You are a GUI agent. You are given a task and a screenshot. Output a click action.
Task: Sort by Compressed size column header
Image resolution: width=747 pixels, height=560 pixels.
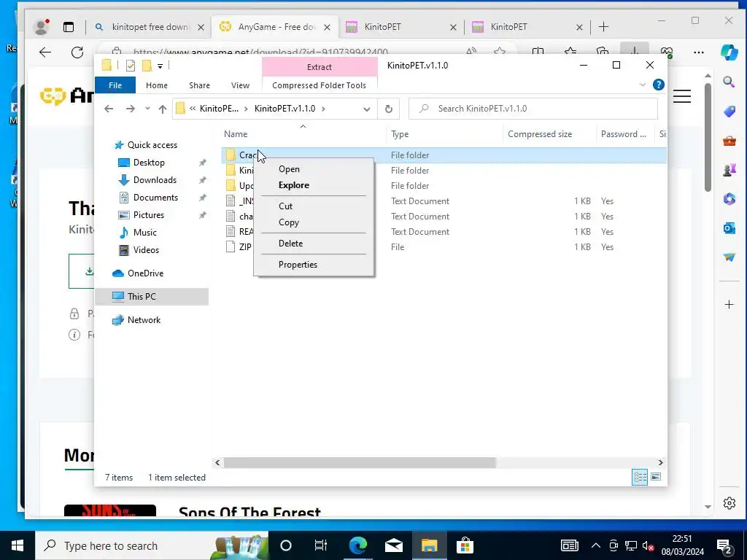pyautogui.click(x=549, y=134)
